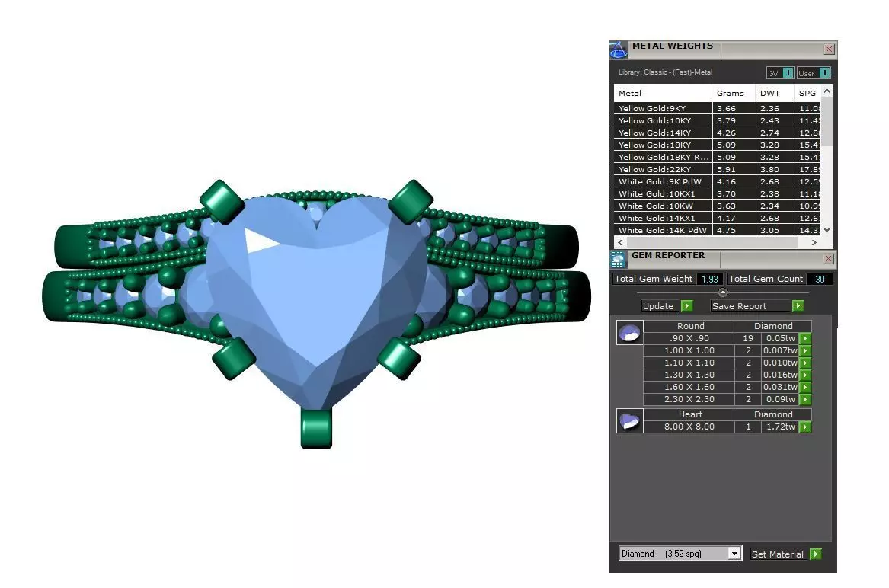Click the SPG column header
This screenshot has height=588, width=889.
click(807, 93)
